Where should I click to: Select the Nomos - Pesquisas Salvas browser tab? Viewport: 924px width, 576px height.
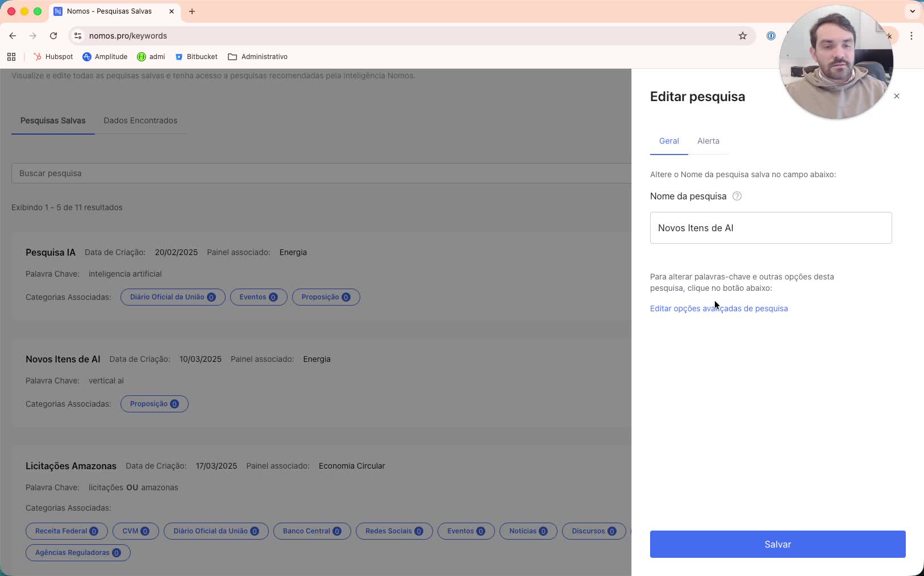click(x=114, y=11)
